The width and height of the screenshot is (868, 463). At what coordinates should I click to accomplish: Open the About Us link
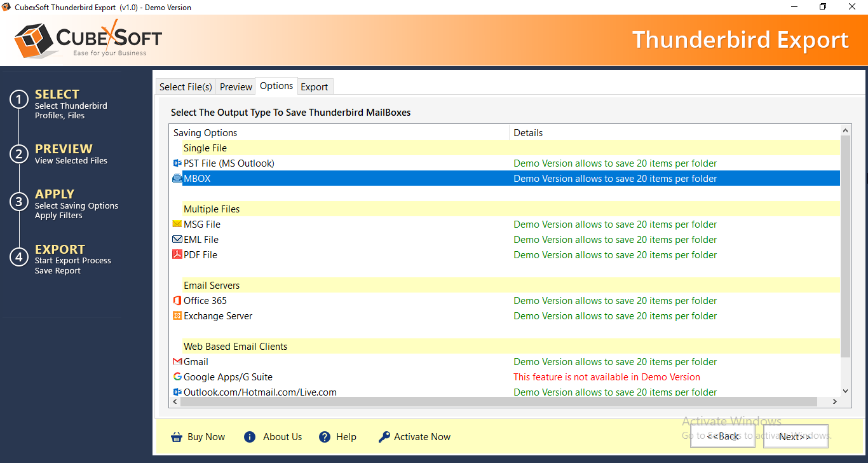click(x=283, y=437)
